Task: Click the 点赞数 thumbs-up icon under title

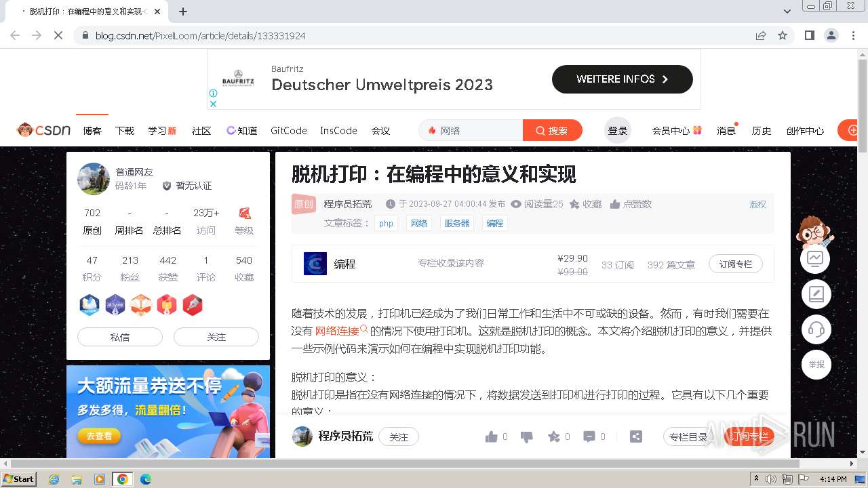Action: pos(615,204)
